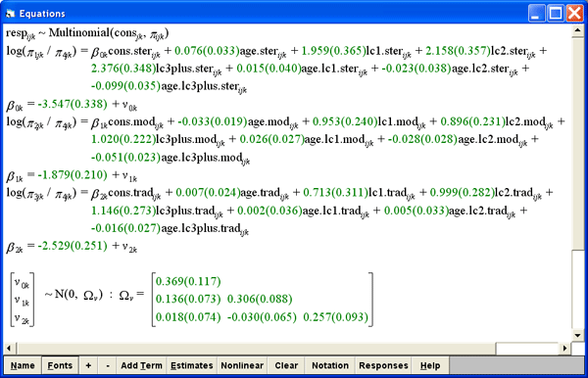Click term 0.005(0.033)age.lc2.trad
The image size is (588, 378).
click(450, 211)
